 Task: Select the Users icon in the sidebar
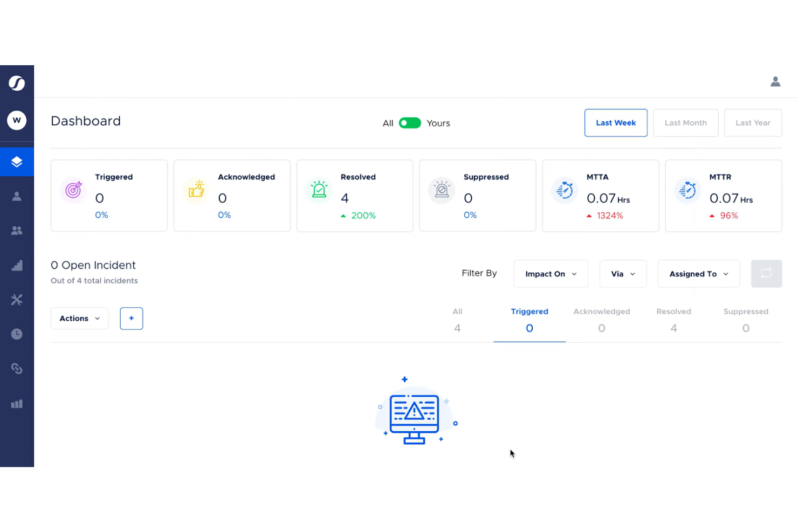pos(17,196)
